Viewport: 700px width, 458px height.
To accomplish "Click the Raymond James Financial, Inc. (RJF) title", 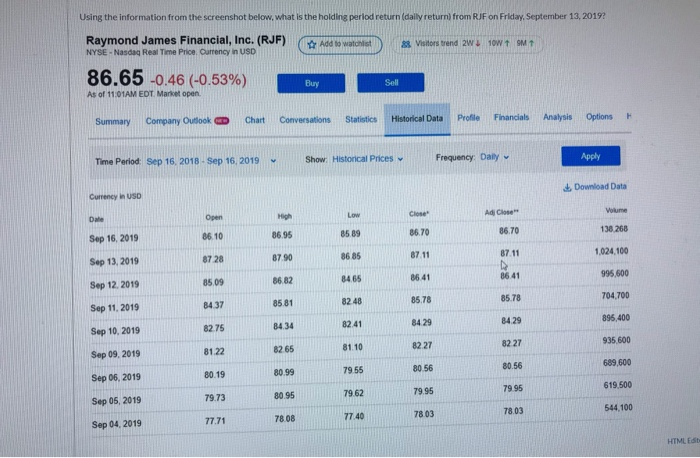I will 186,41.
